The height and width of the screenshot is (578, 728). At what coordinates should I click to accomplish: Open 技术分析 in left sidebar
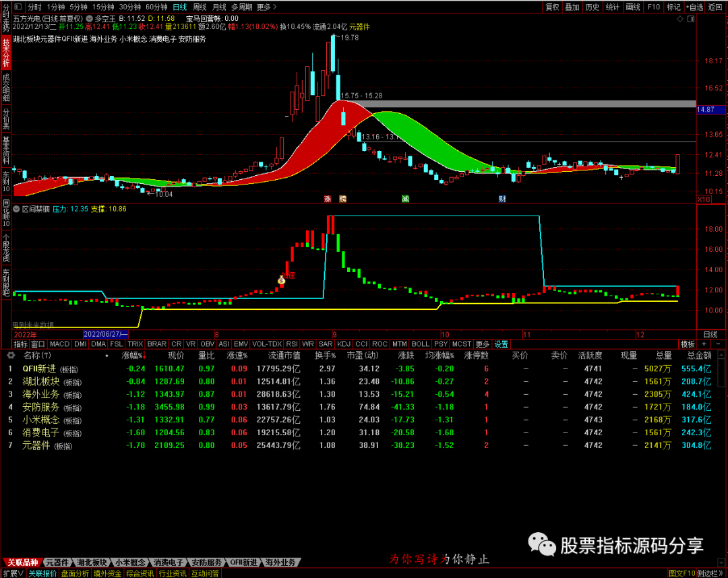(x=6, y=53)
